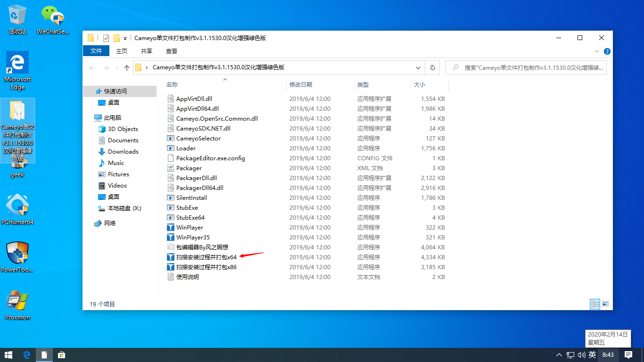
Task: Open the Windows Start menu
Action: [8, 355]
